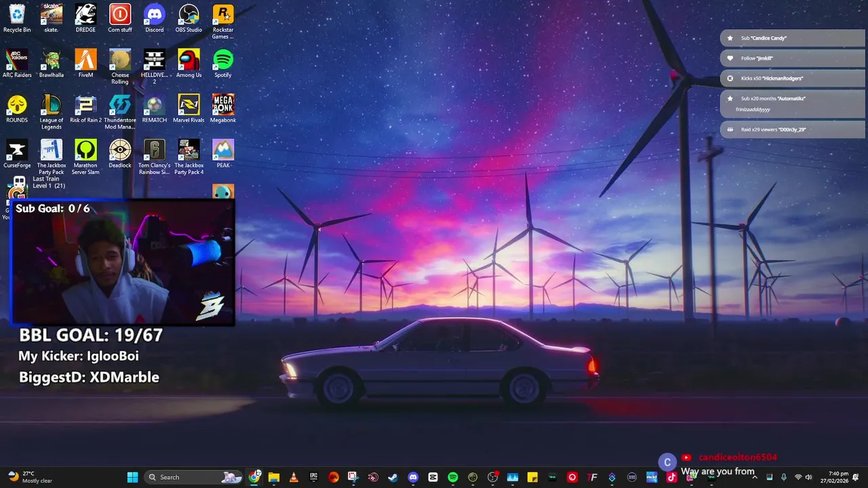The width and height of the screenshot is (868, 488).
Task: Click the taskbar Search box
Action: click(x=194, y=477)
